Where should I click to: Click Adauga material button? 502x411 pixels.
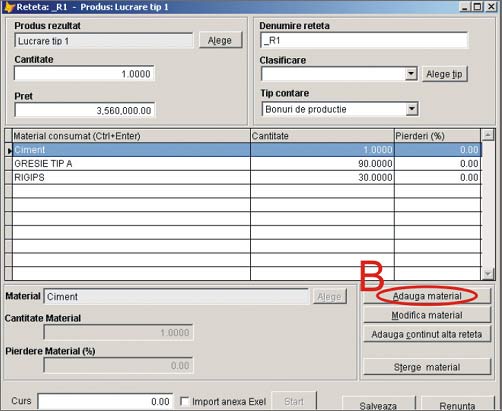(427, 296)
